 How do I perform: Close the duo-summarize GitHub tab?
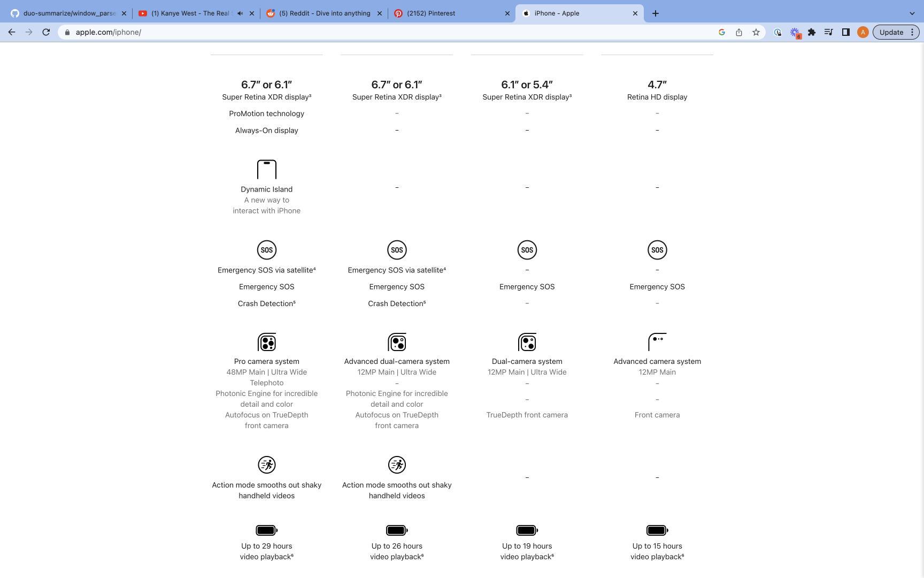coord(124,13)
